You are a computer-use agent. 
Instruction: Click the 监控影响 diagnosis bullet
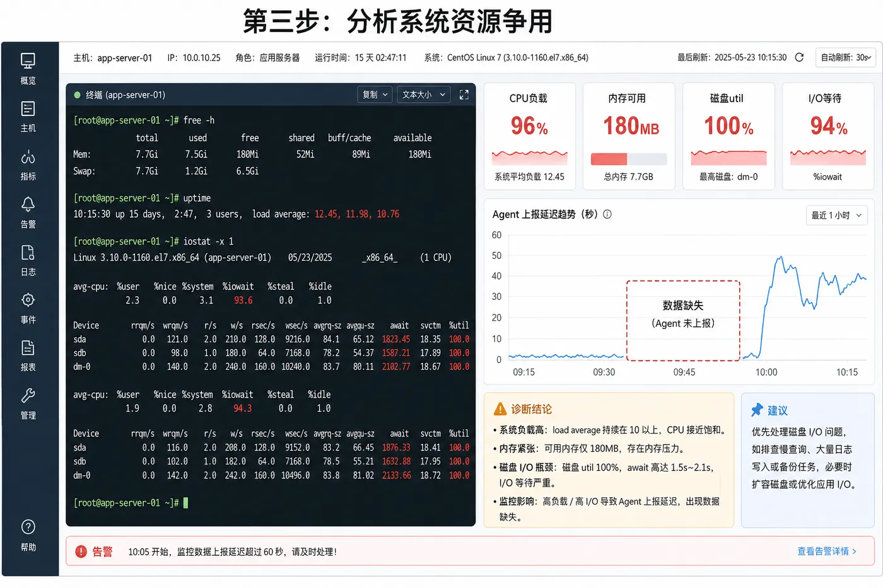pyautogui.click(x=606, y=509)
